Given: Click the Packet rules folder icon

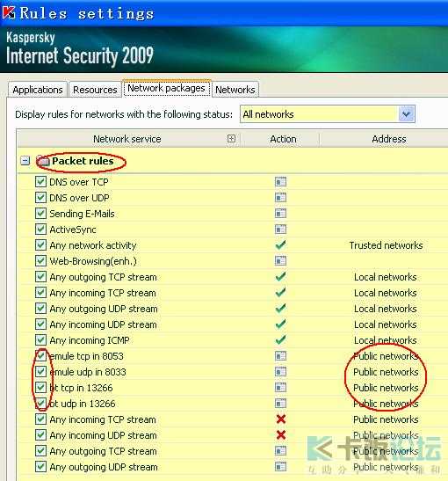Looking at the screenshot, I should 42,161.
